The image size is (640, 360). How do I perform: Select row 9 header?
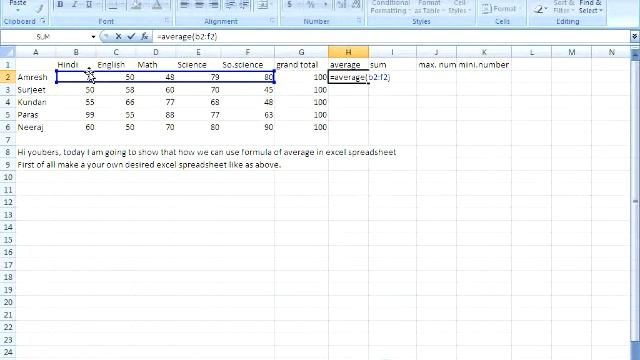(x=8, y=164)
